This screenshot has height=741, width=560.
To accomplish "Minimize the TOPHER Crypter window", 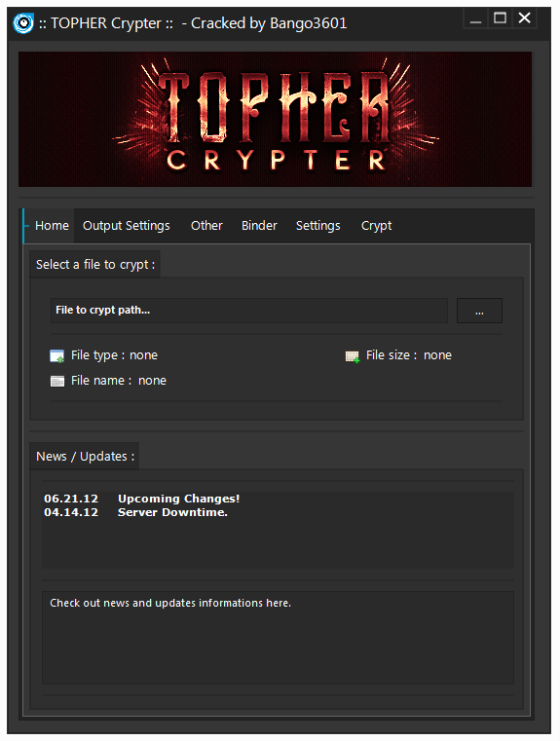I will pos(476,19).
